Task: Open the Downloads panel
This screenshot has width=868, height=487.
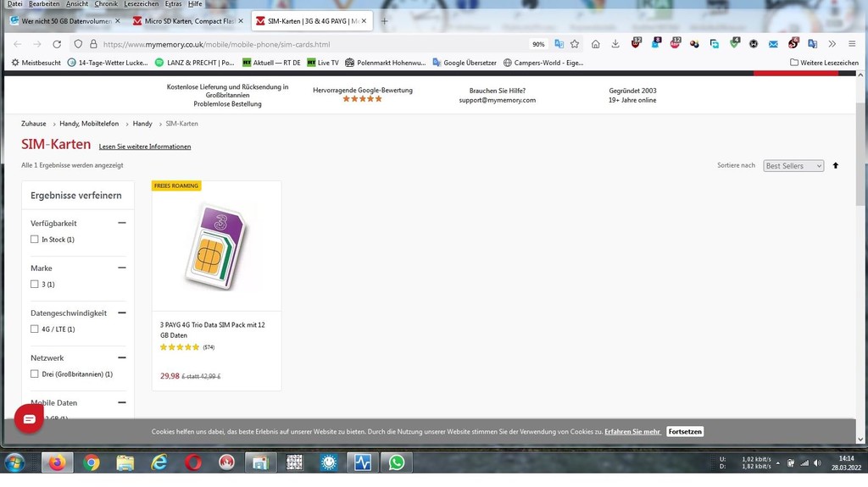Action: click(x=615, y=44)
